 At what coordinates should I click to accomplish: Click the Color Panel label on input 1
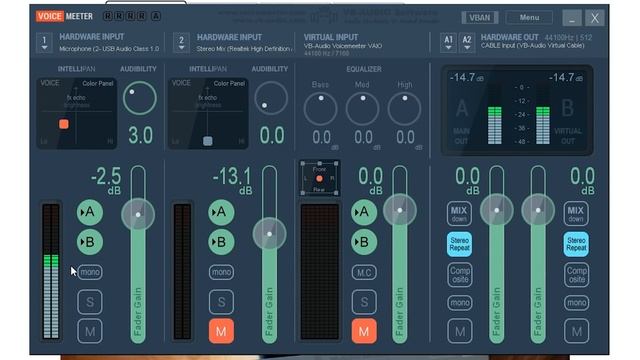tap(98, 83)
